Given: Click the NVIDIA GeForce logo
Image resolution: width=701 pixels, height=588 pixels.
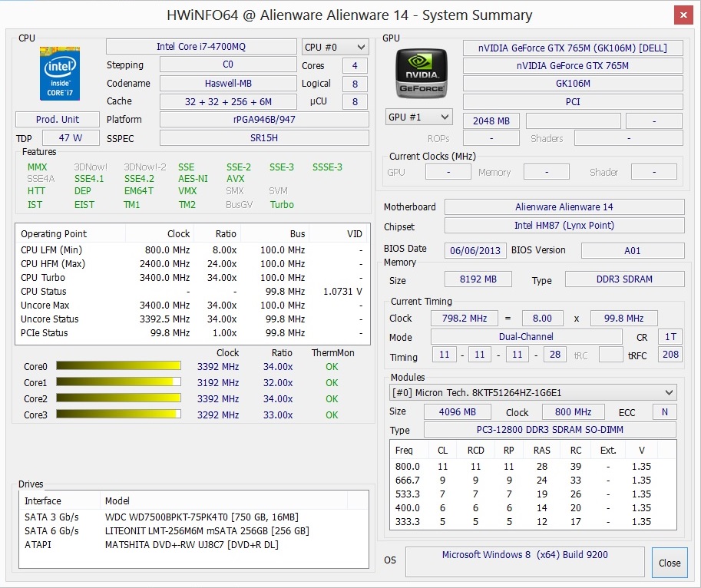Looking at the screenshot, I should [x=421, y=73].
